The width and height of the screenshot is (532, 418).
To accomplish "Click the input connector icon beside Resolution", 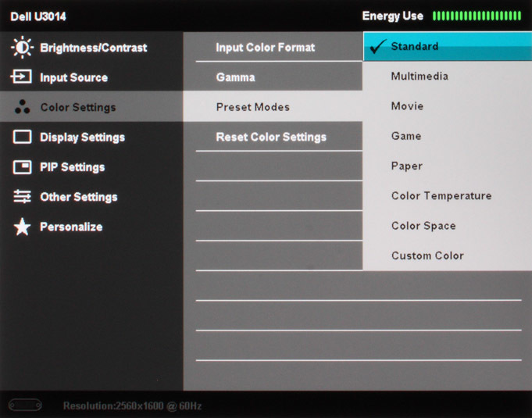I will 25,405.
